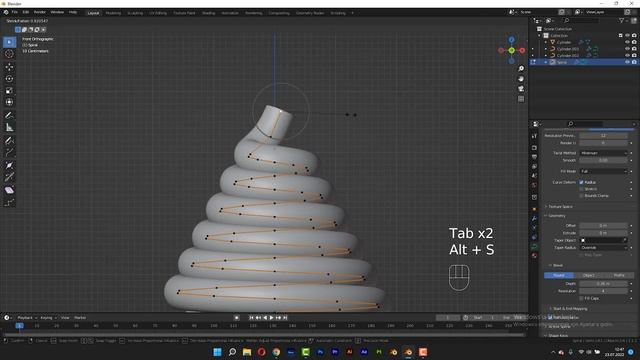Select the curve Radius tool

tap(9, 166)
